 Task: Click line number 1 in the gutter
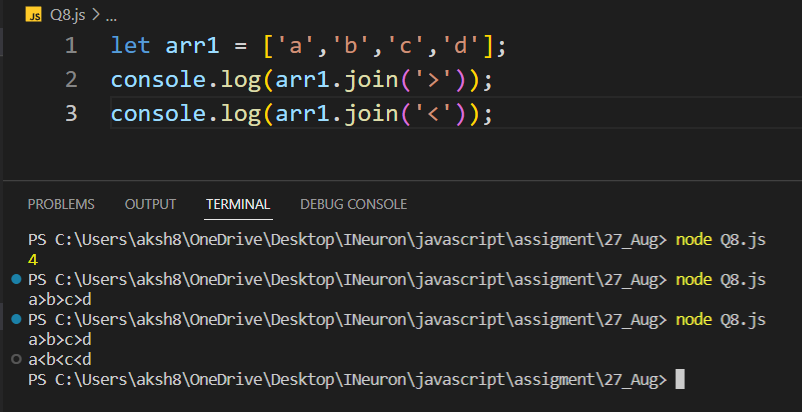pos(71,47)
